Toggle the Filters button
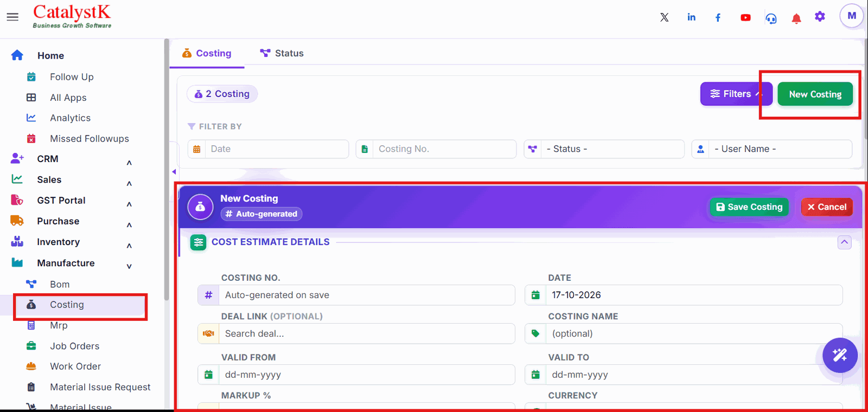Screen dimensions: 868x412 coord(736,94)
